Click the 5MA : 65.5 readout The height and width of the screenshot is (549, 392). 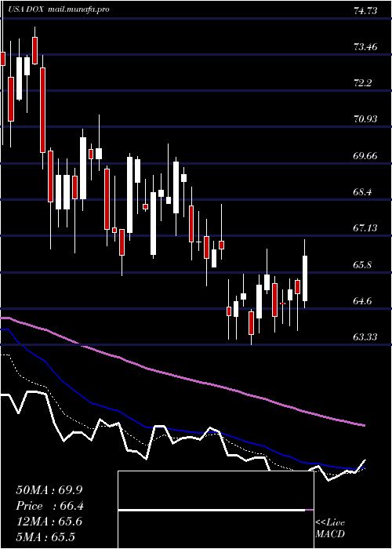click(45, 536)
